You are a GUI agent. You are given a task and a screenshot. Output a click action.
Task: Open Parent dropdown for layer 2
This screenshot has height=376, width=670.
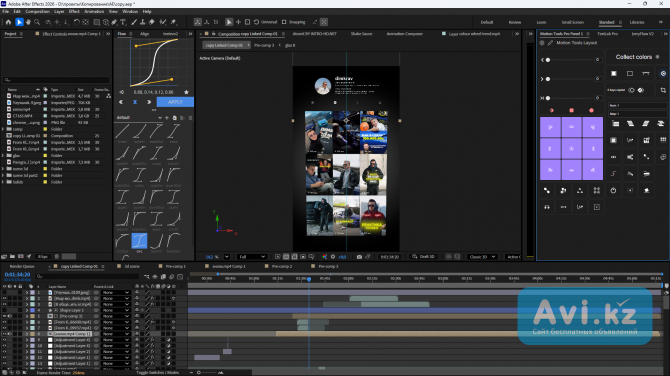tap(116, 299)
